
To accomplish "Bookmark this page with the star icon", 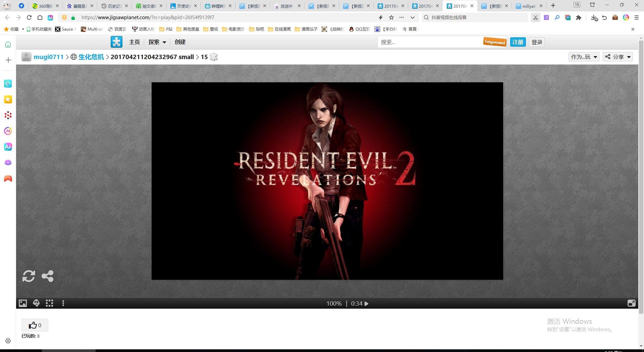I will point(391,17).
